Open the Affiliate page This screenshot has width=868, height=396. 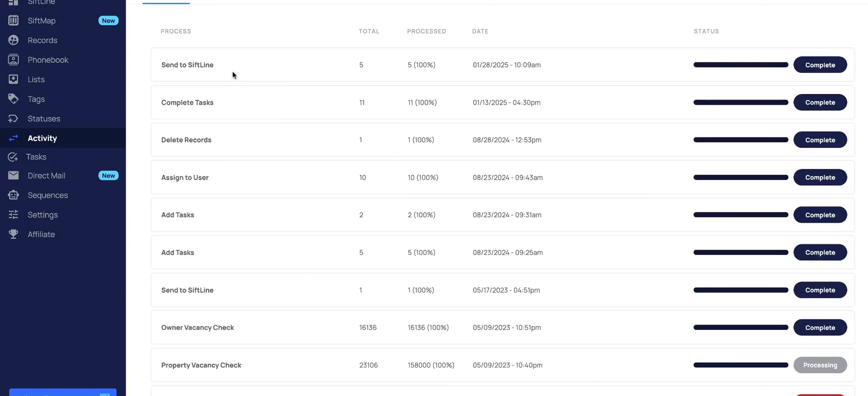tap(41, 234)
